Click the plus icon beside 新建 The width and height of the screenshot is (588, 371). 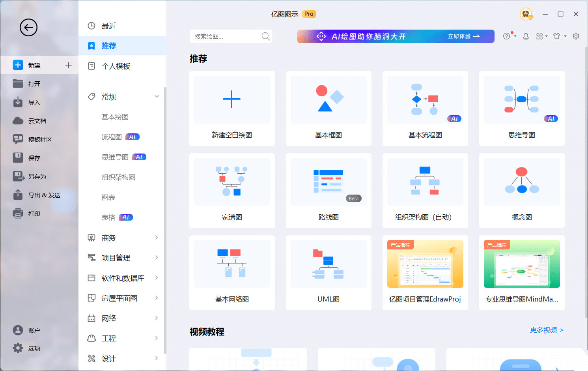69,65
